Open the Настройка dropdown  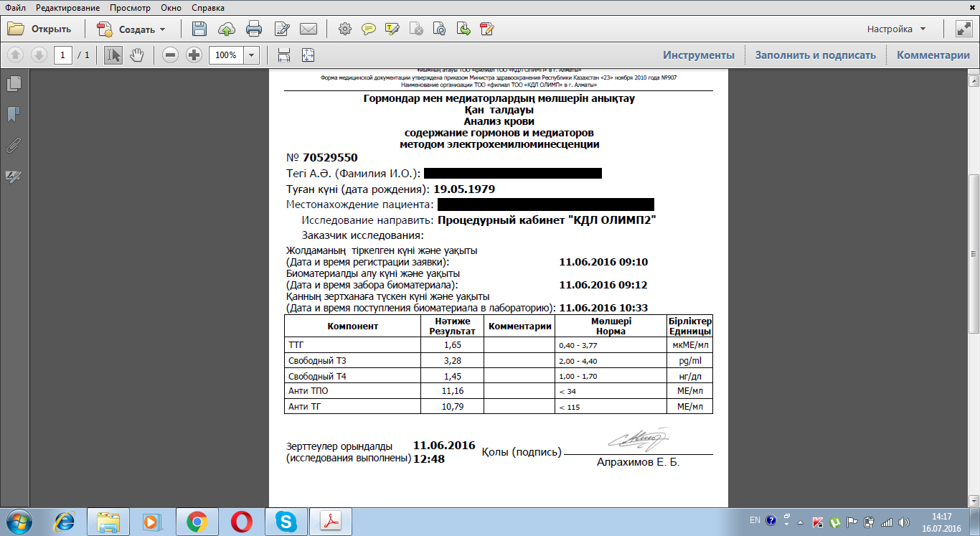click(896, 29)
